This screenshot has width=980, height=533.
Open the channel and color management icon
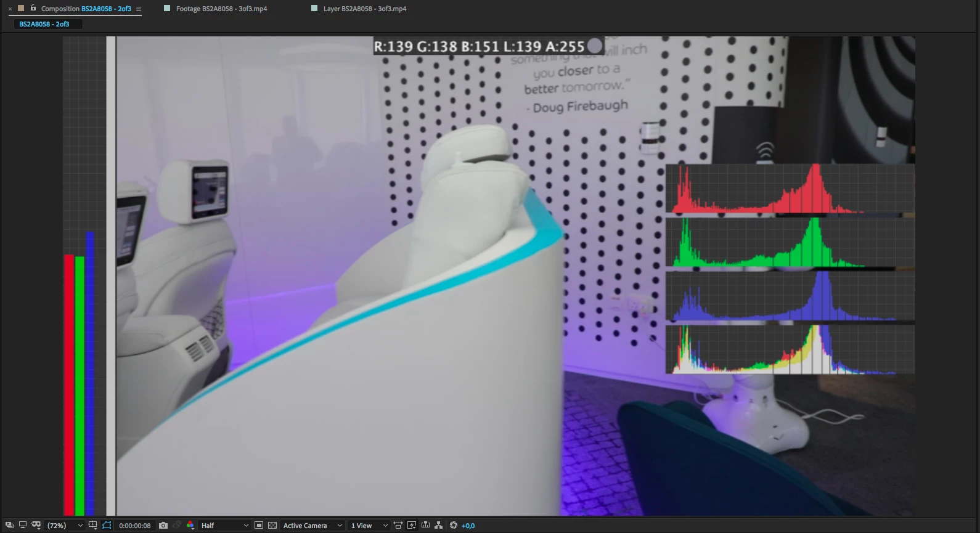[x=190, y=526]
